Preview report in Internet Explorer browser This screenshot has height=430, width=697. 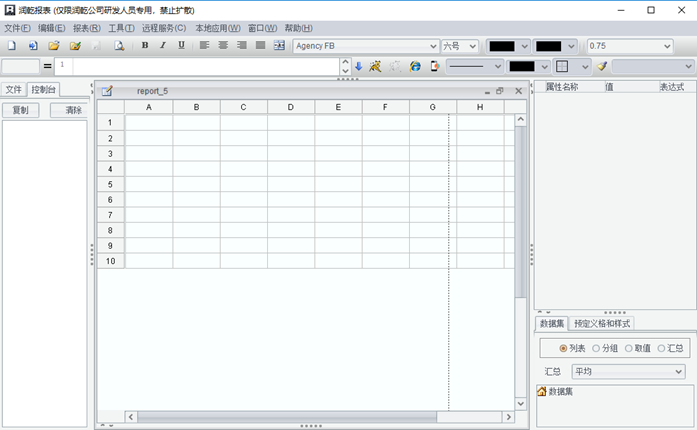415,67
